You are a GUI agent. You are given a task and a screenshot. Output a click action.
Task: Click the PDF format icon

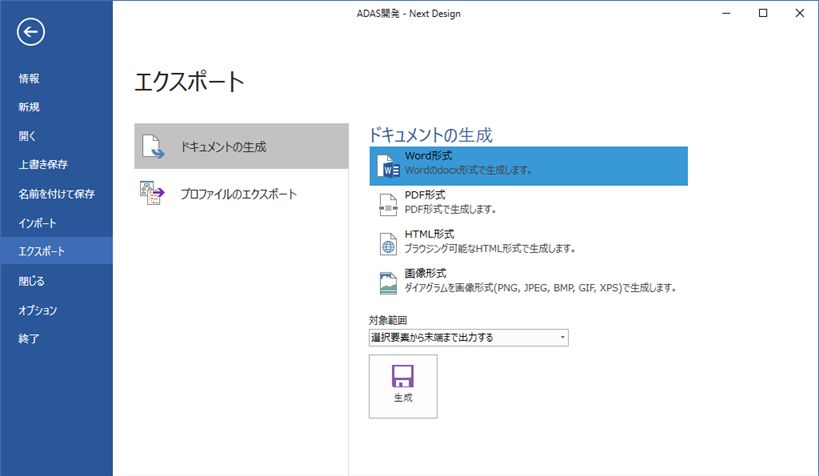[388, 204]
